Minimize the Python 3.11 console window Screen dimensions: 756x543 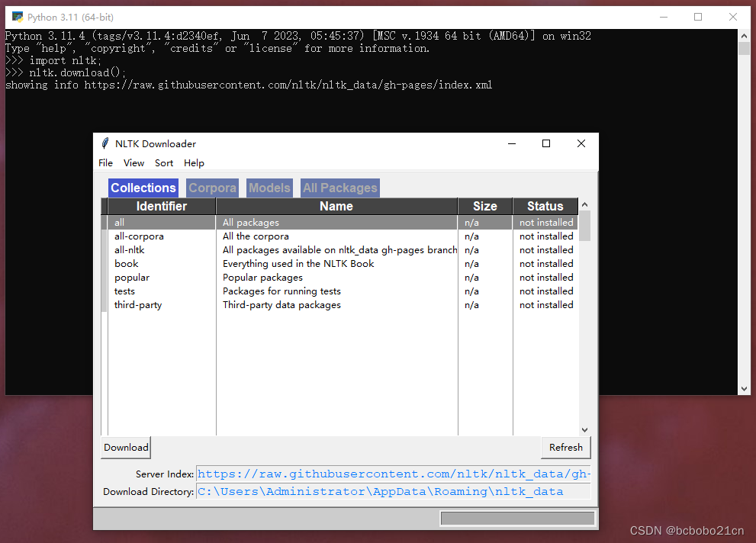point(664,17)
